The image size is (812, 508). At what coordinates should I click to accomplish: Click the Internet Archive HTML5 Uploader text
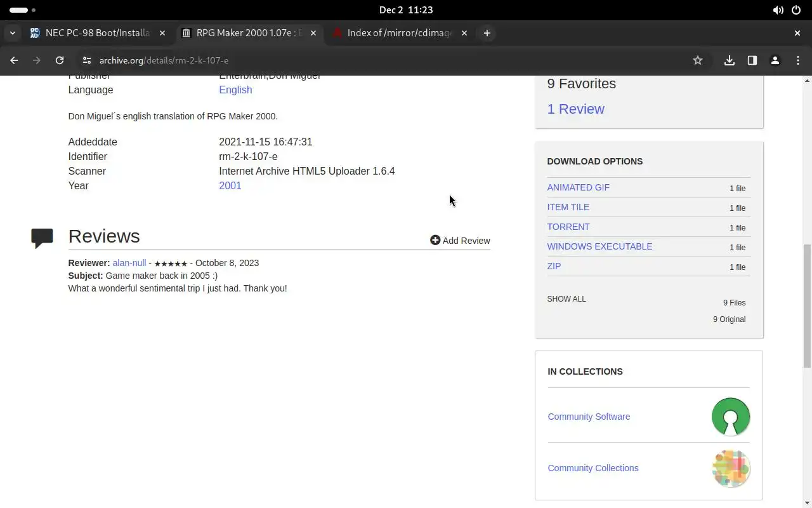tap(306, 171)
